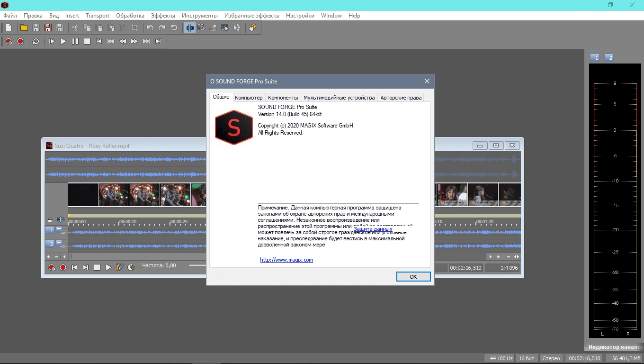Viewport: 644px width, 364px height.
Task: Click the Record button in data window transport
Action: 63,267
